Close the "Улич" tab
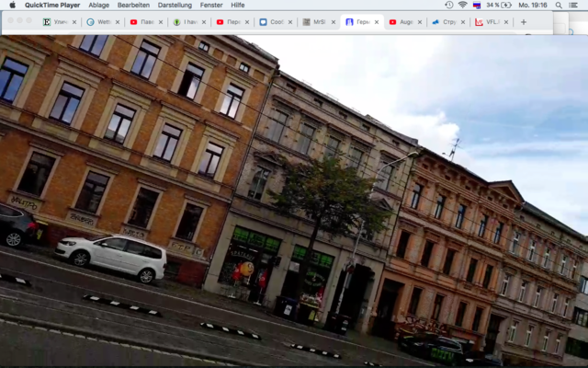 (x=74, y=22)
